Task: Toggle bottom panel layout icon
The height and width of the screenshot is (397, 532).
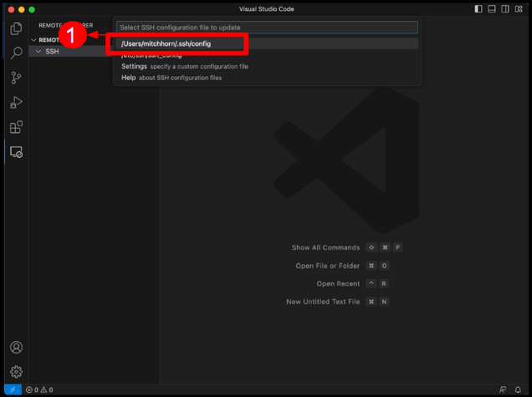Action: tap(492, 9)
